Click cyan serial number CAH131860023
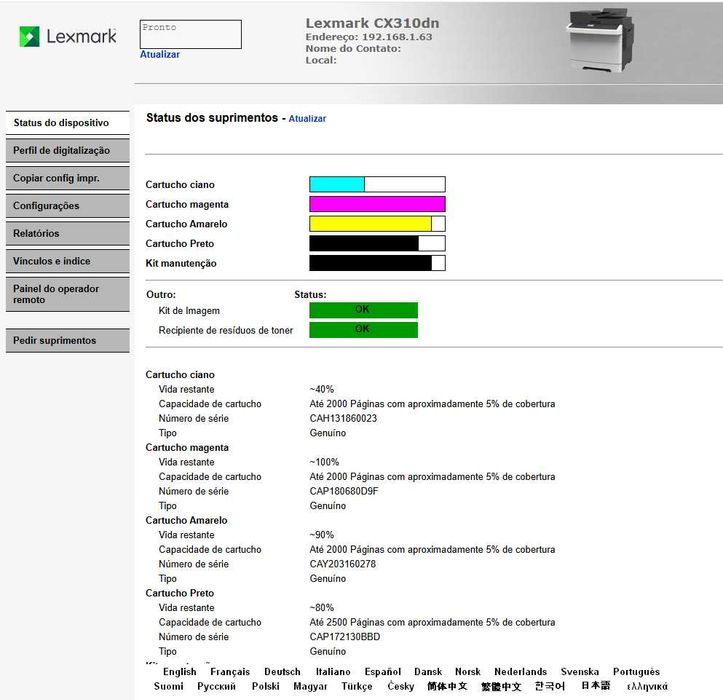 tap(343, 418)
